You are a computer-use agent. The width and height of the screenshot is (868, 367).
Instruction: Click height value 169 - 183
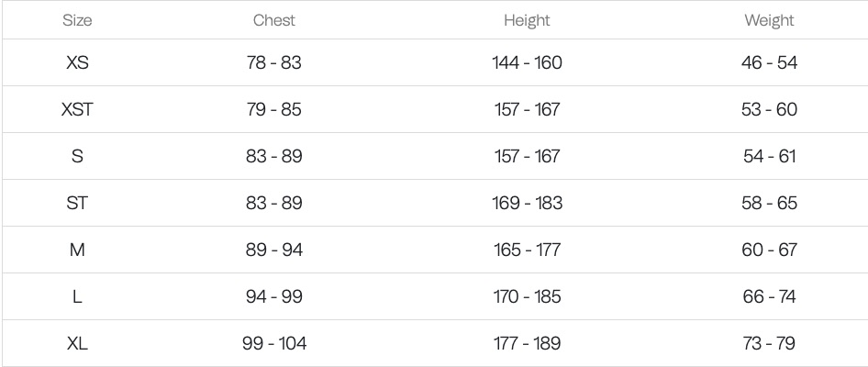click(x=527, y=203)
